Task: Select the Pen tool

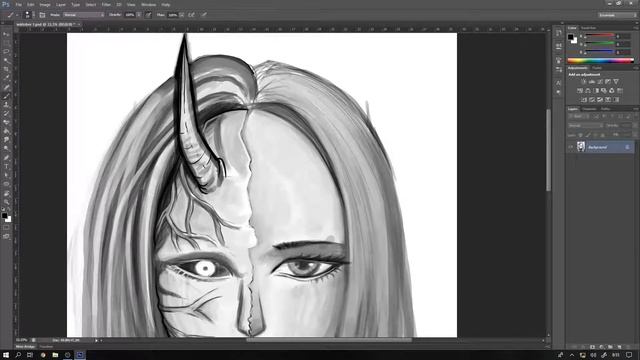Action: (6, 158)
